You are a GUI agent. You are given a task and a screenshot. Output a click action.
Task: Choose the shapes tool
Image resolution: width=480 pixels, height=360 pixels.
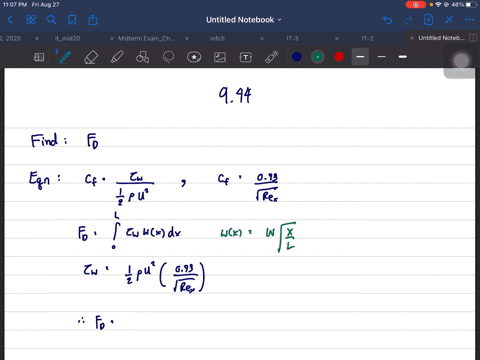pyautogui.click(x=142, y=57)
